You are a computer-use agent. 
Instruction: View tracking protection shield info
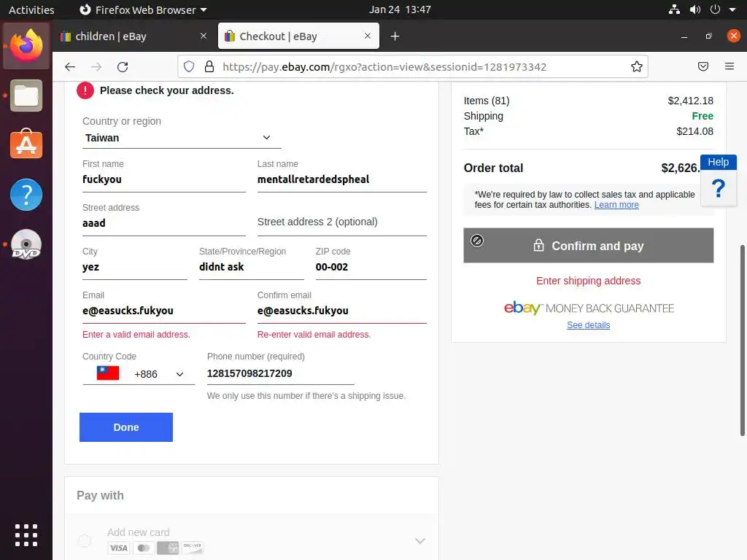pyautogui.click(x=189, y=66)
